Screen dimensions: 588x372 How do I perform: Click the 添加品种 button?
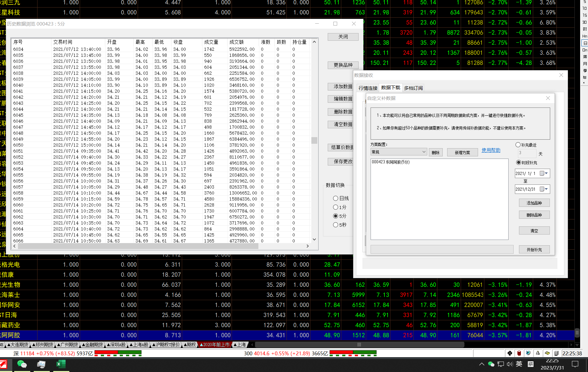534,203
